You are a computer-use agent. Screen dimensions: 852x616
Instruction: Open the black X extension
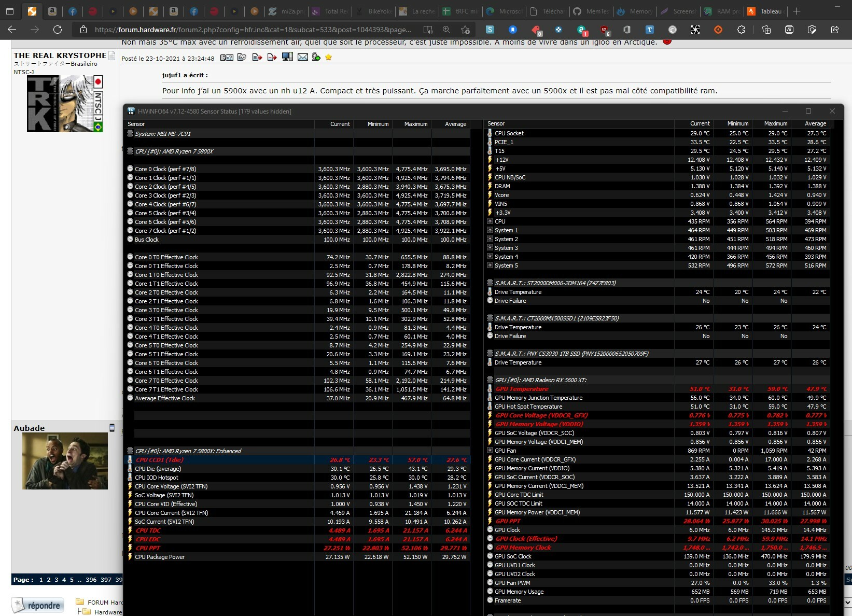[x=695, y=30]
